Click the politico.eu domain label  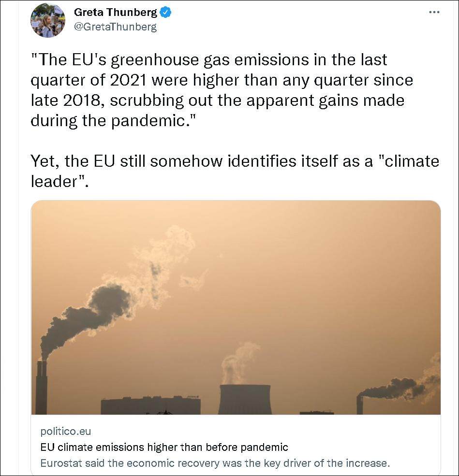point(66,431)
